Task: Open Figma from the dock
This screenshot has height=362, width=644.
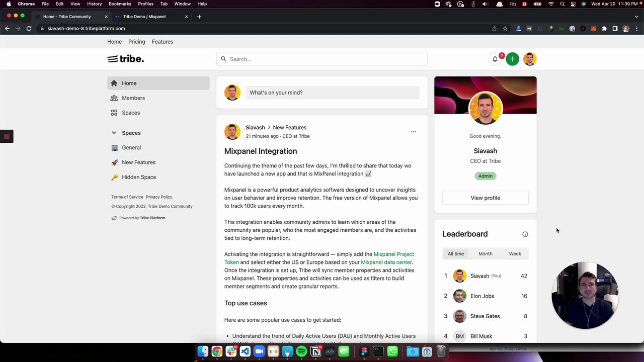Action: point(364,351)
